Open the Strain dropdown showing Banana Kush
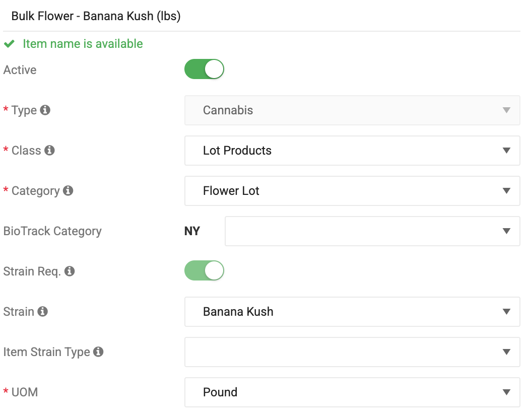This screenshot has width=530, height=420. point(352,312)
